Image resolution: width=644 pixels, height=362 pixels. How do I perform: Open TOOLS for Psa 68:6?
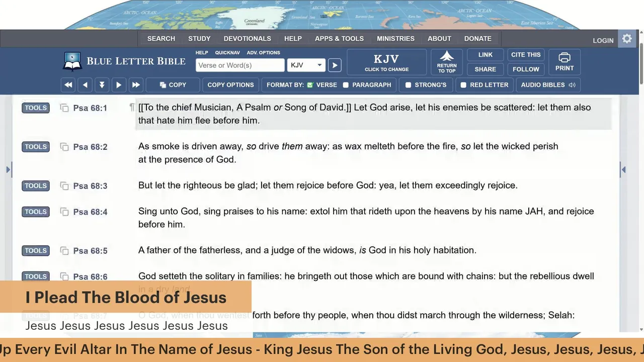36,276
